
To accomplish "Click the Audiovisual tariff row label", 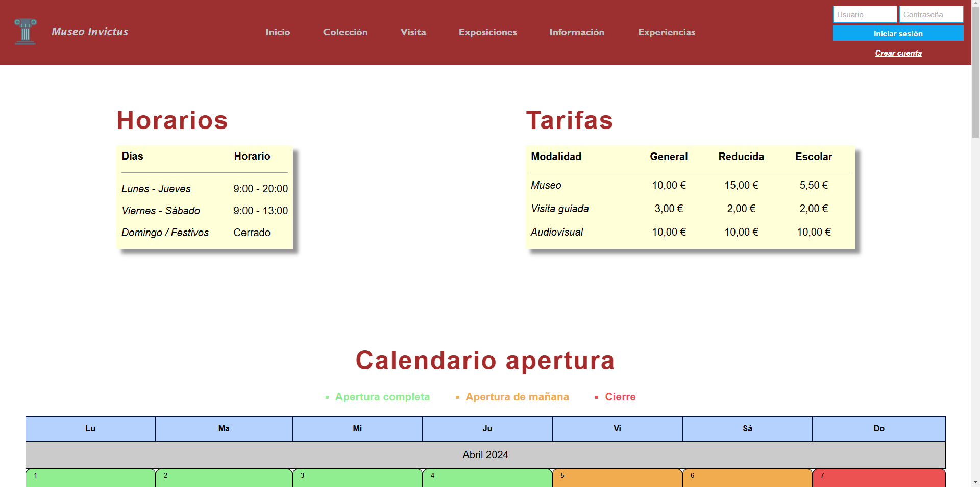I will (557, 232).
